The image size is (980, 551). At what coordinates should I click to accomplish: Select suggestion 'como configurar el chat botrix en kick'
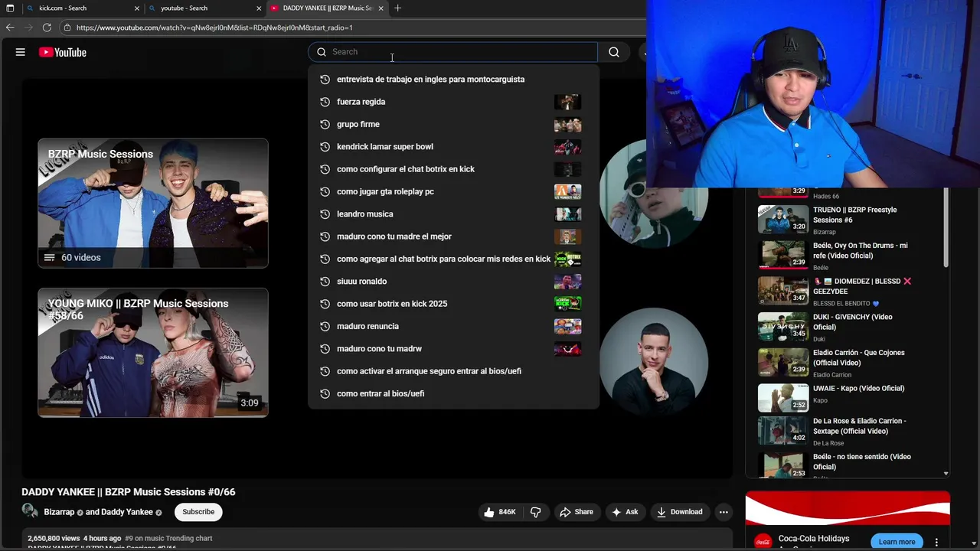(x=453, y=169)
